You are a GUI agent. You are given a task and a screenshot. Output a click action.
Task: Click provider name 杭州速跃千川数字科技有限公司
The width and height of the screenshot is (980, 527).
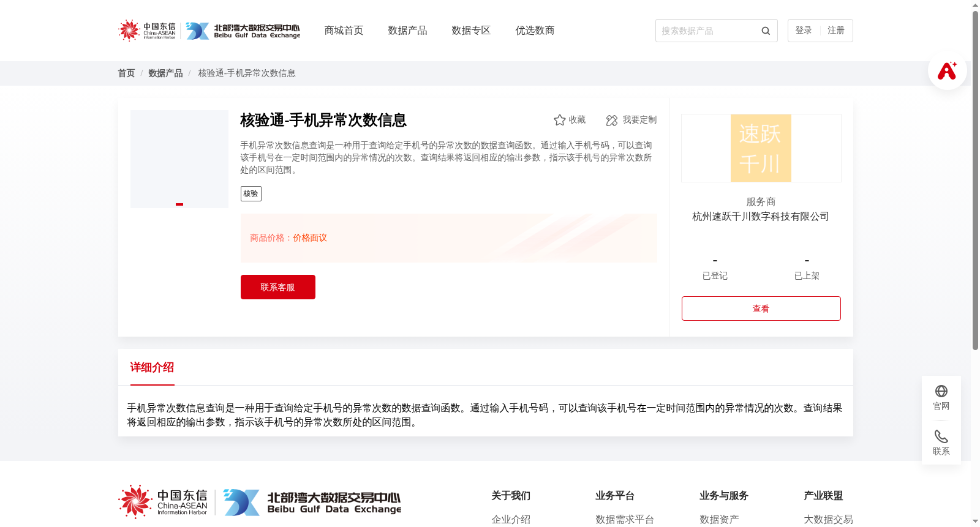(x=761, y=217)
